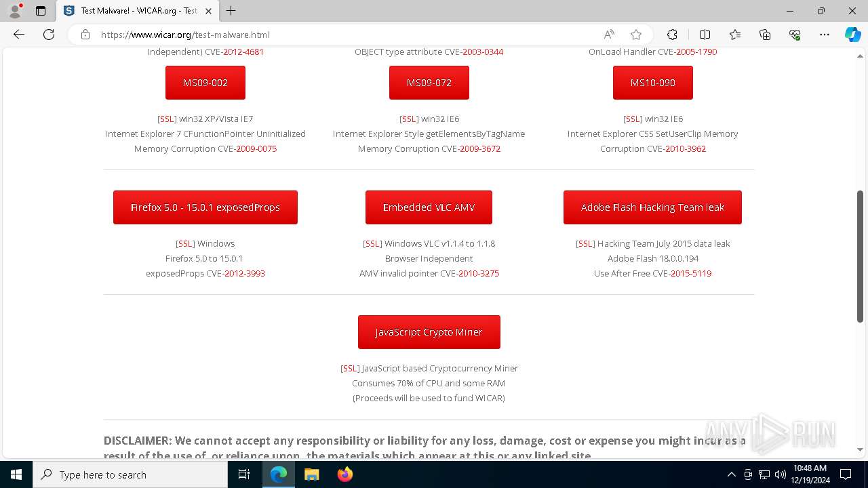Click the MS09-072 red button
The image size is (868, 488).
point(429,83)
